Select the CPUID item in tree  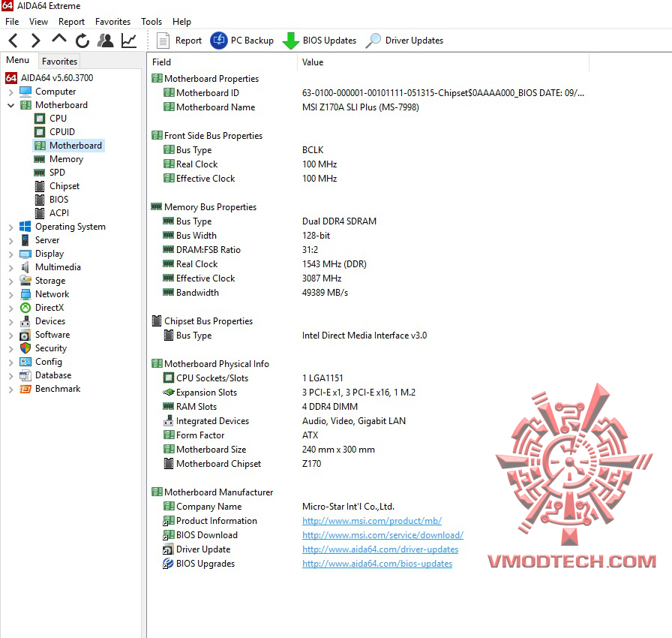click(x=62, y=131)
